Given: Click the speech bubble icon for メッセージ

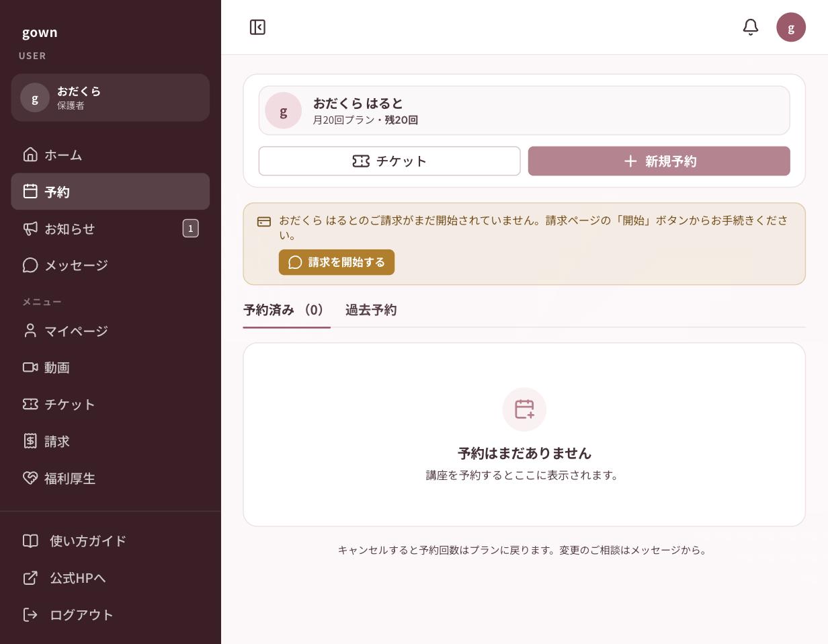Looking at the screenshot, I should coord(30,265).
